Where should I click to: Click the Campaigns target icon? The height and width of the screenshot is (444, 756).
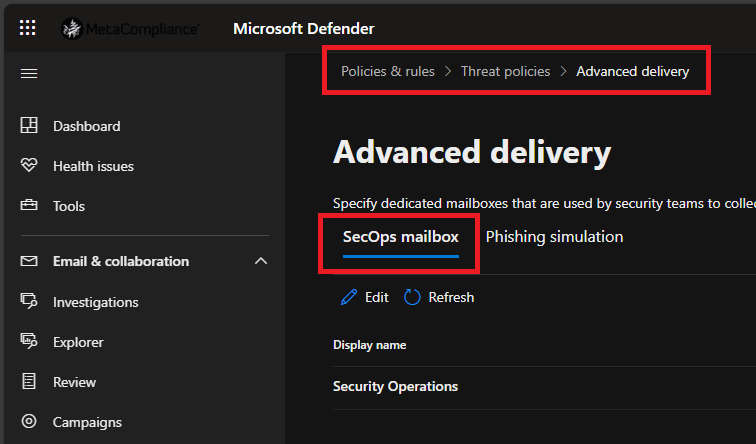tap(29, 421)
